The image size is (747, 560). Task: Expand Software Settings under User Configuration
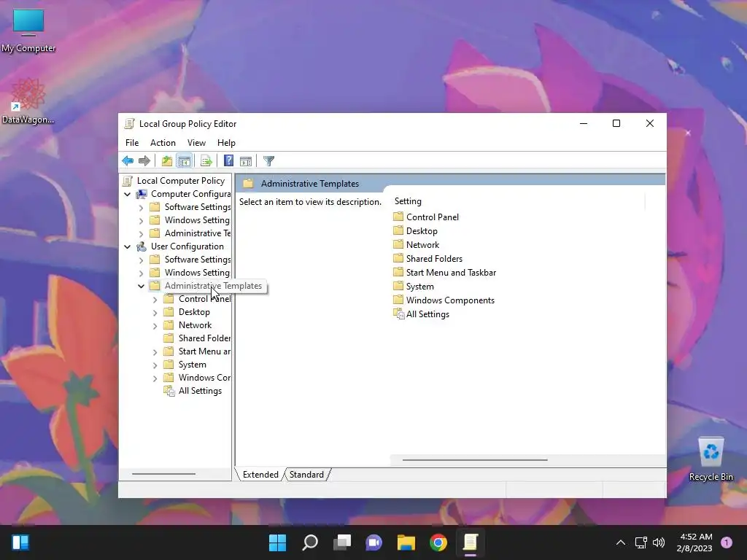[141, 260]
